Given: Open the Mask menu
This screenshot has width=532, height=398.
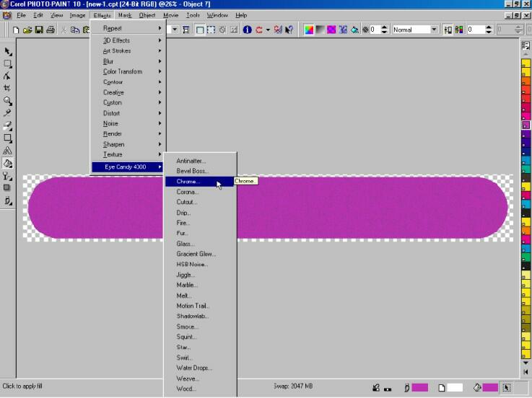Looking at the screenshot, I should pos(125,15).
